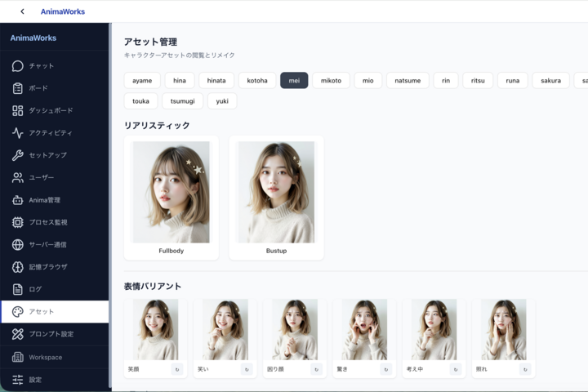The height and width of the screenshot is (392, 588).
Task: Open the Bustup realistic portrait
Action: point(276,192)
